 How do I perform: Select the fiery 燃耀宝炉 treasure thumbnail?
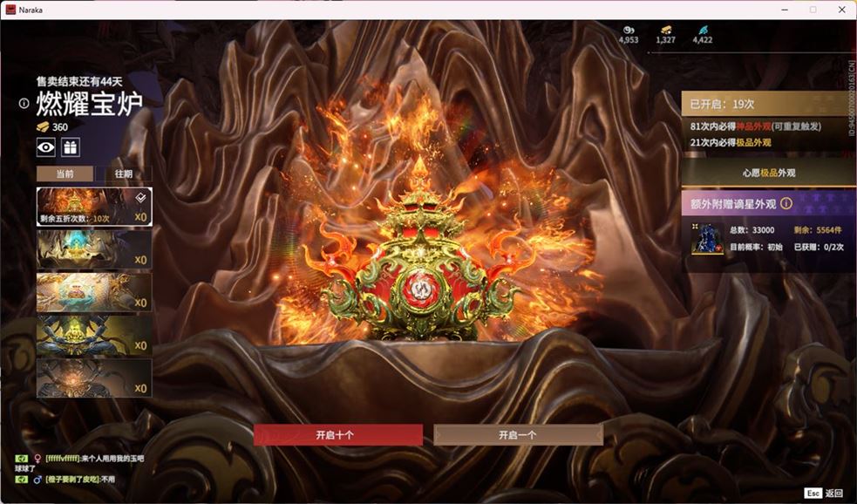click(94, 207)
